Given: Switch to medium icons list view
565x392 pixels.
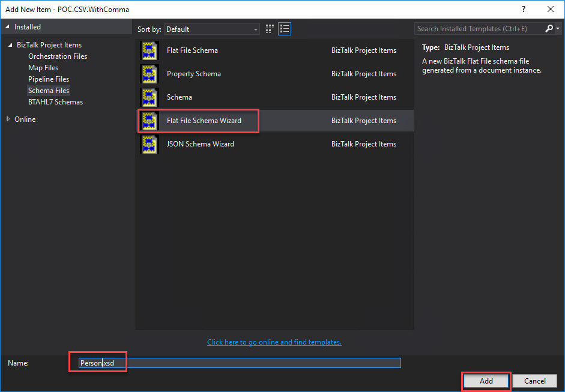Looking at the screenshot, I should coord(285,29).
